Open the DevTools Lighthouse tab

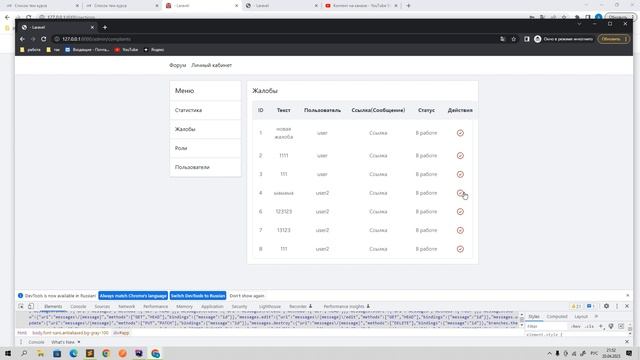tap(270, 306)
